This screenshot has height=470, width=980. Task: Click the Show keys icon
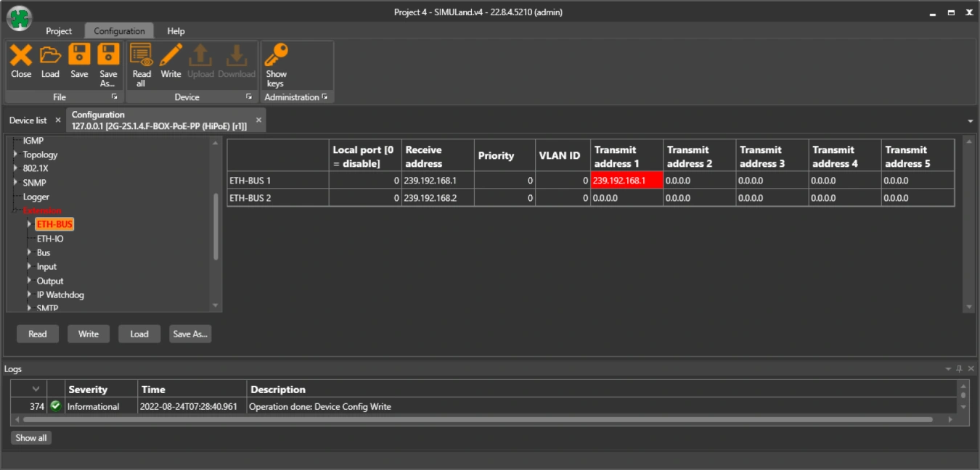276,56
